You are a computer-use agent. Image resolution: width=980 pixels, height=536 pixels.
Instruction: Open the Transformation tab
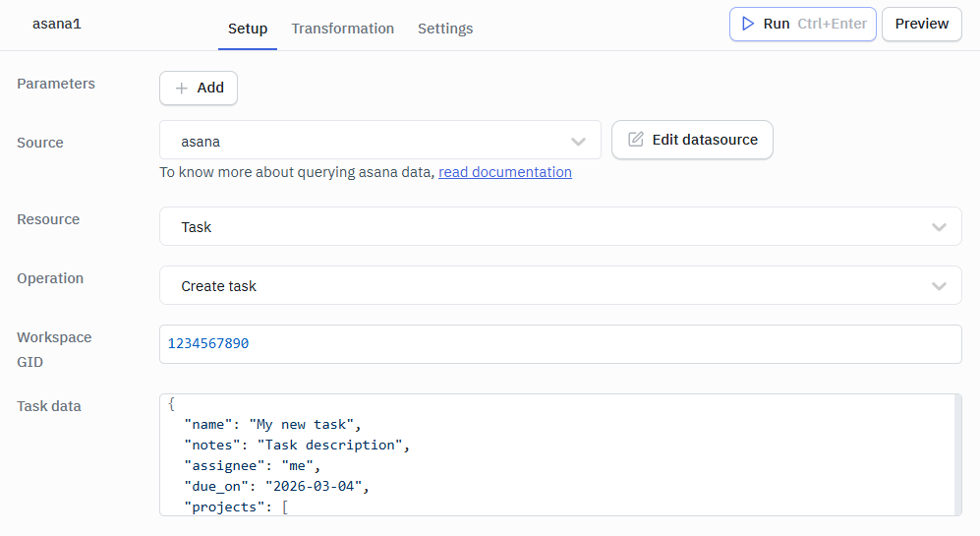point(342,29)
